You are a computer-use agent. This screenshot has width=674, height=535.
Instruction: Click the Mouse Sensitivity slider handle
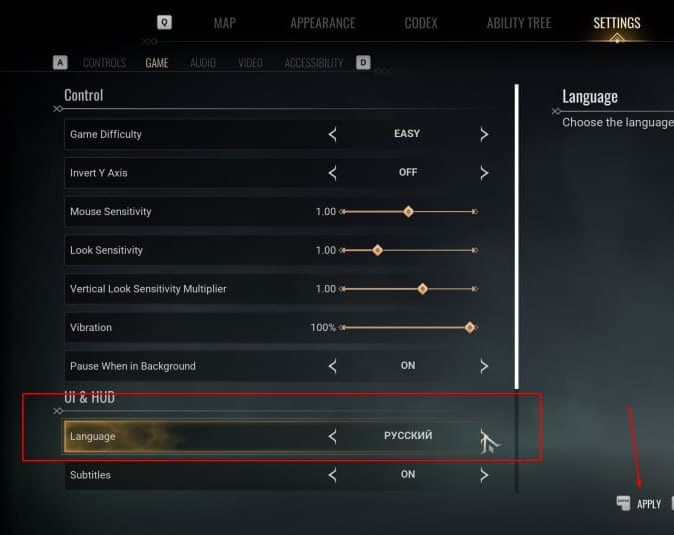408,211
